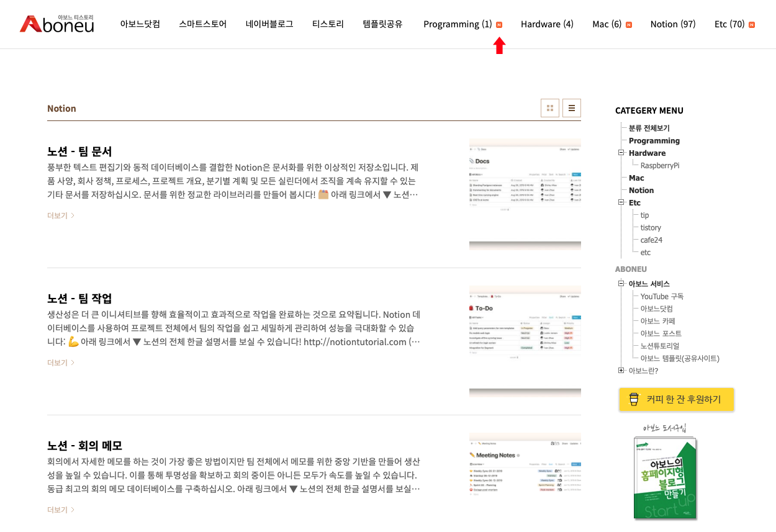Select Programming in sidebar category tree
The image size is (776, 532).
coord(654,141)
